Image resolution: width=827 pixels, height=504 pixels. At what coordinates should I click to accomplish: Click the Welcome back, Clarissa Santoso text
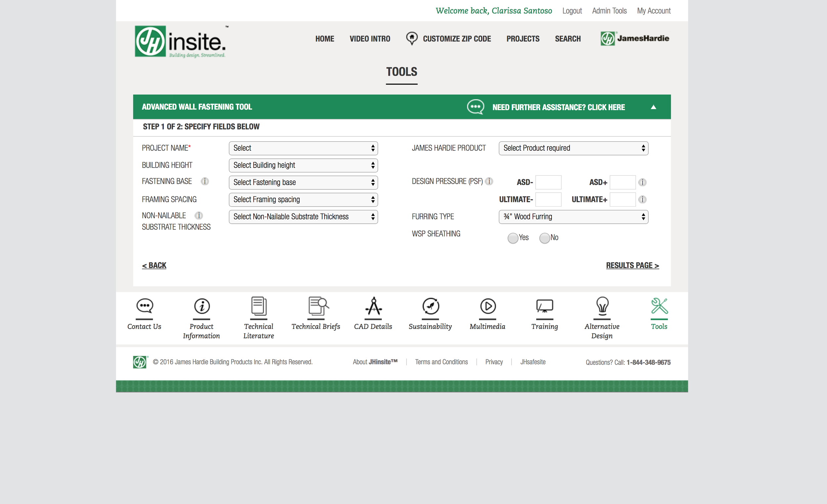tap(494, 11)
